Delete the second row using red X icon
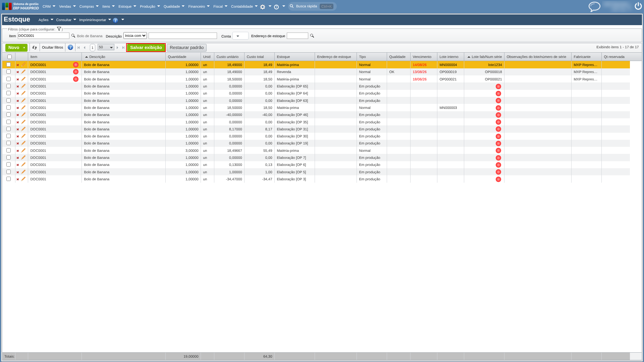Image resolution: width=644 pixels, height=362 pixels. click(x=18, y=72)
